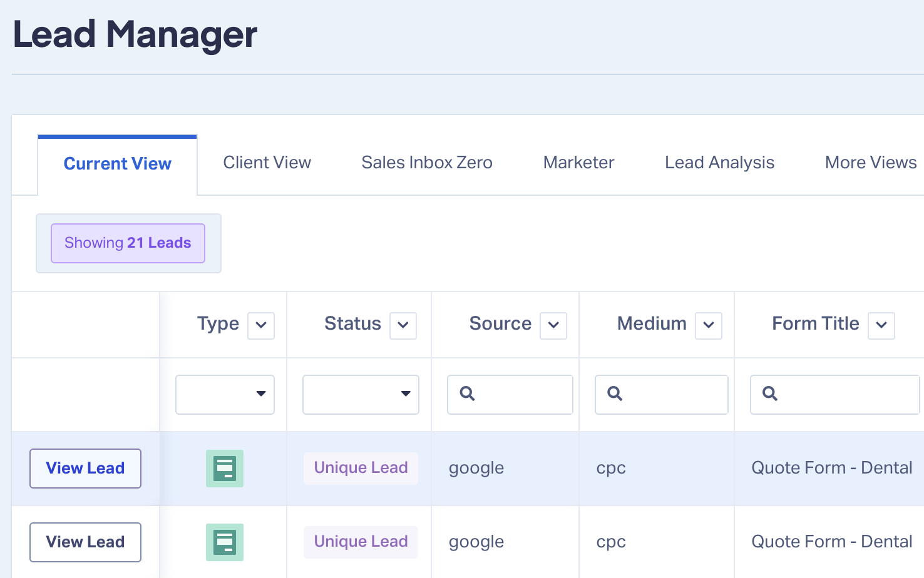Open the More Views tab
This screenshot has height=578, width=924.
pos(871,163)
